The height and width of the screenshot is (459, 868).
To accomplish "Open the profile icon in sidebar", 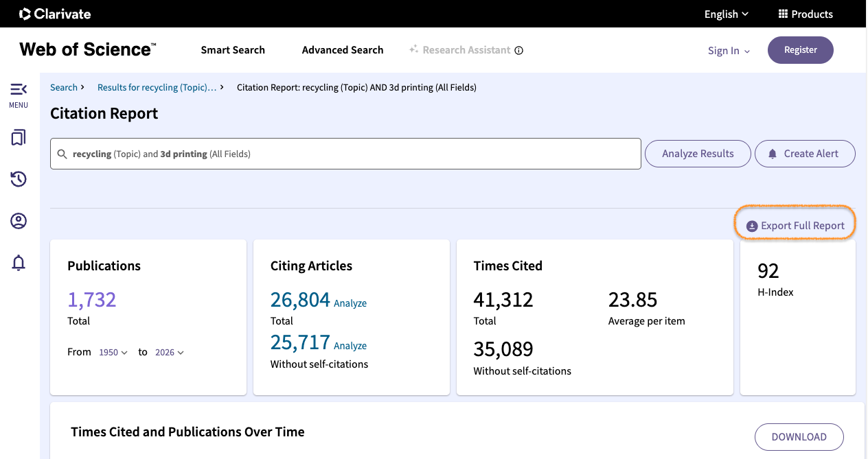I will coord(19,221).
